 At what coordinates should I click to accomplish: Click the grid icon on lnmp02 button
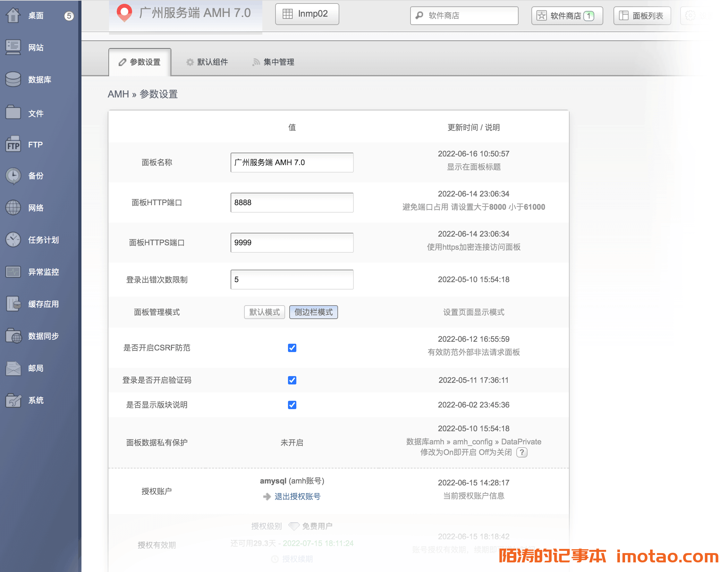click(x=287, y=14)
